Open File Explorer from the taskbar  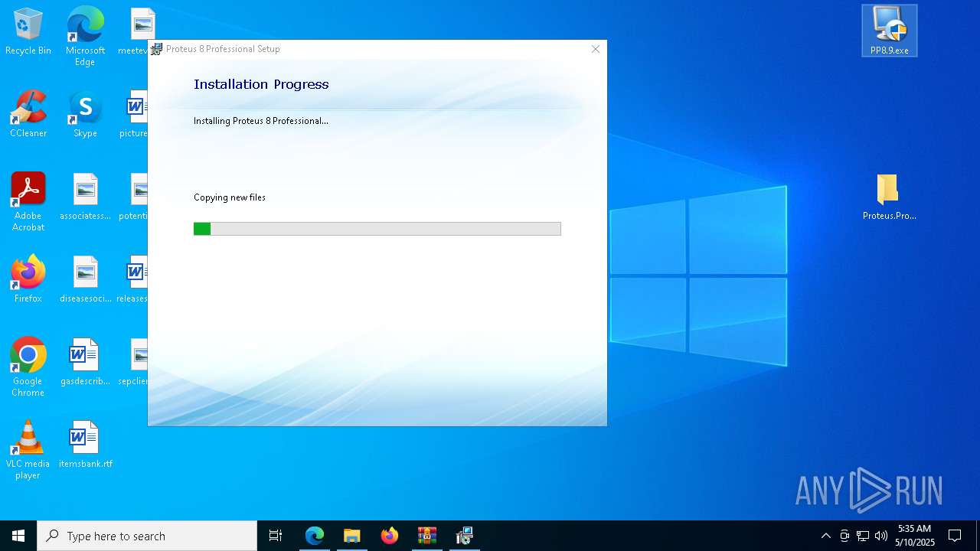coord(352,536)
